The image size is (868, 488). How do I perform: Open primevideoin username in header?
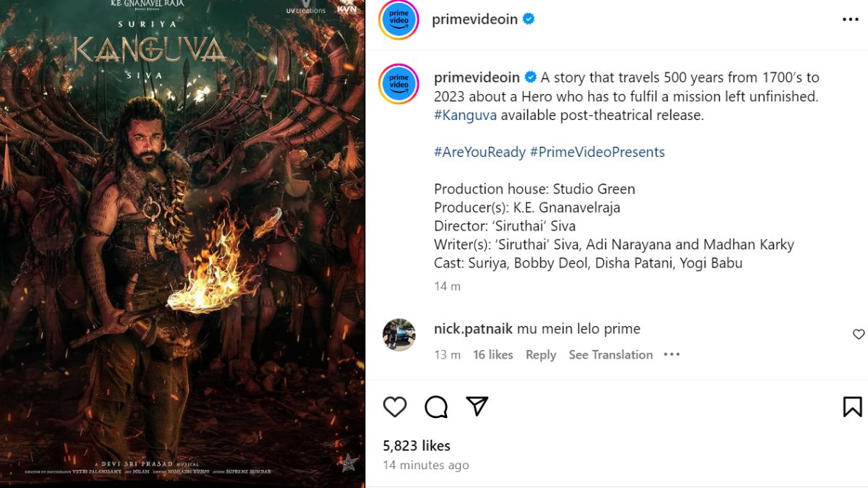tap(475, 20)
